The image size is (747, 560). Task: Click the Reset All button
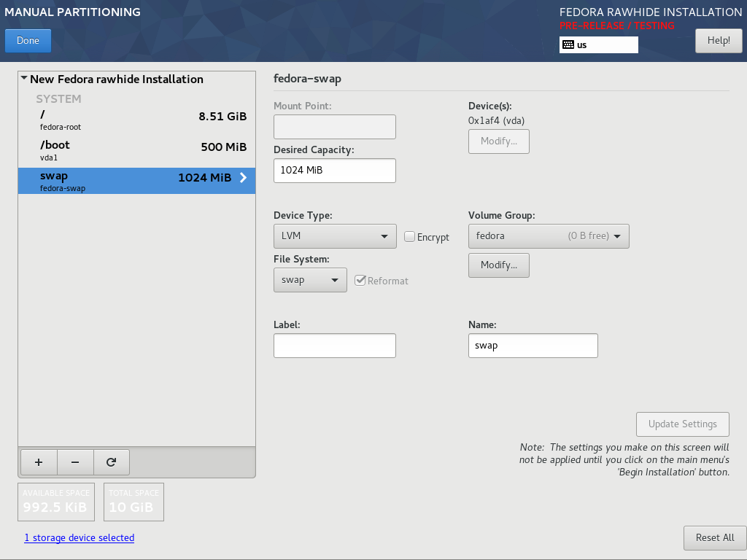pos(715,537)
